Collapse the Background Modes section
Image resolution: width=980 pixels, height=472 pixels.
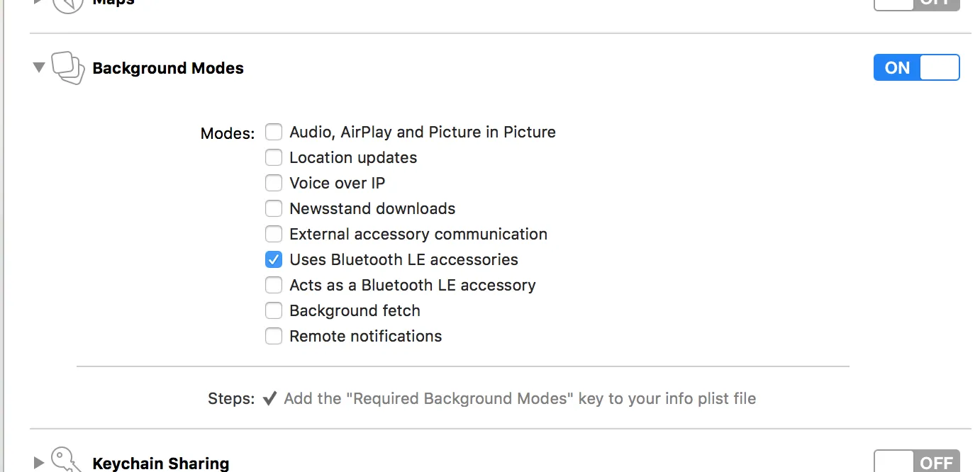tap(39, 67)
